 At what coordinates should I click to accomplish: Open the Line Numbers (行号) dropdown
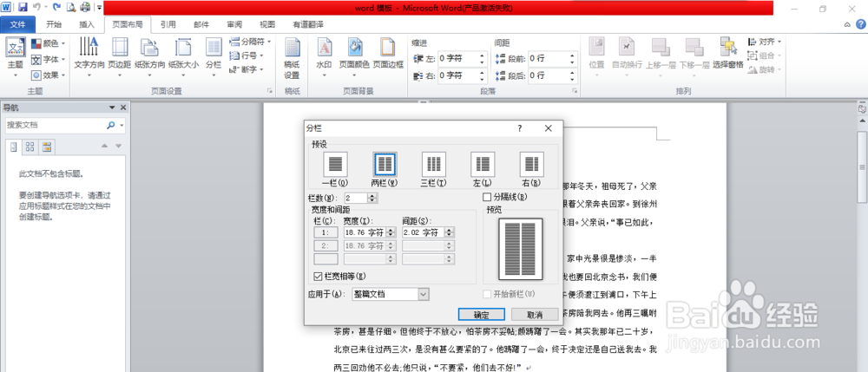click(x=247, y=55)
